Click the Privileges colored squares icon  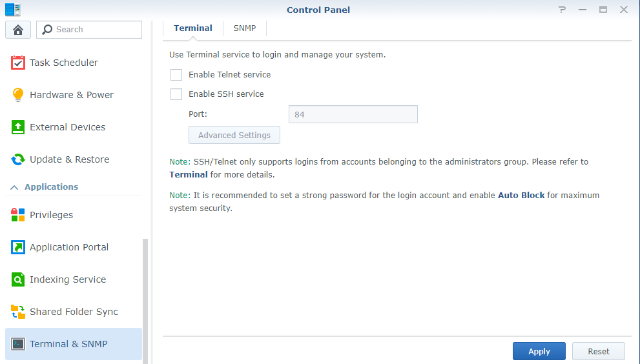click(x=18, y=215)
